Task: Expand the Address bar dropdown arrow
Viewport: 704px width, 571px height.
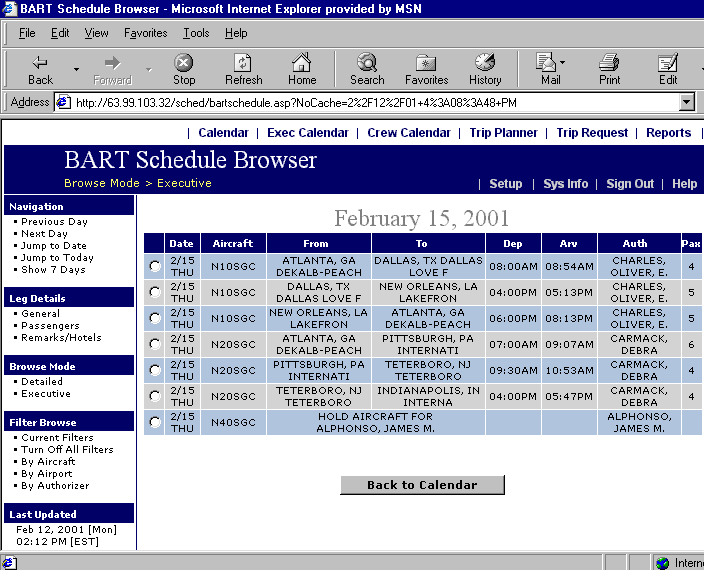Action: (x=686, y=102)
